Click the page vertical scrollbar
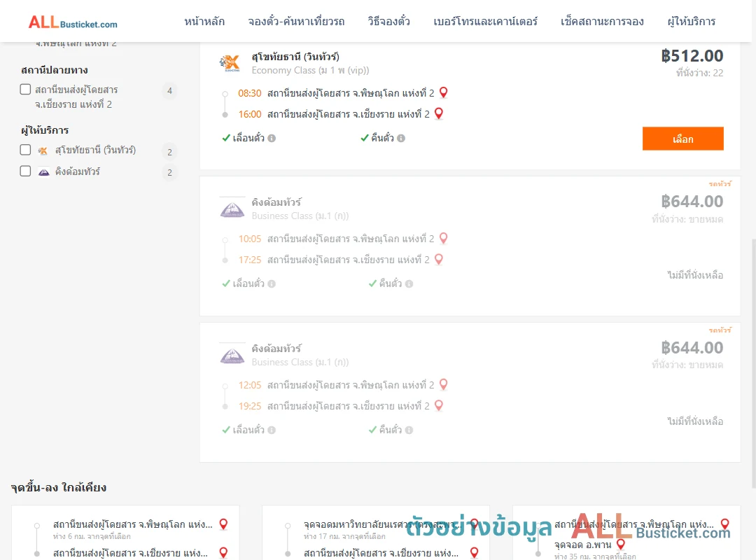This screenshot has width=756, height=560. point(754,364)
